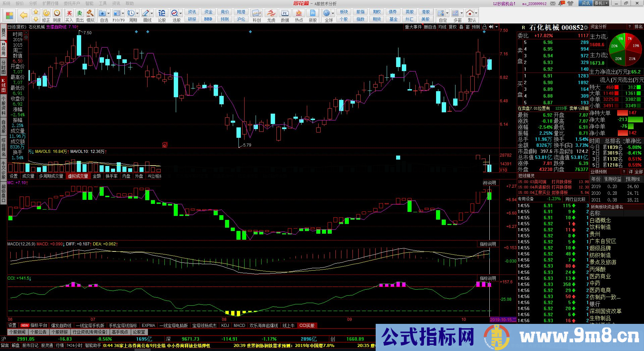
Task: Open the 修正 (correction) tool
Action: [x=46, y=15]
